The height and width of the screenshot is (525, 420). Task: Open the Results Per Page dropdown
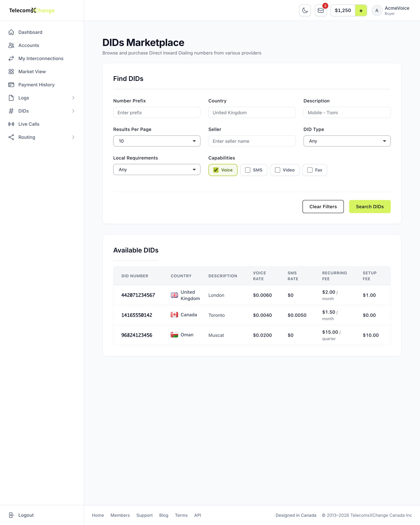pos(157,141)
